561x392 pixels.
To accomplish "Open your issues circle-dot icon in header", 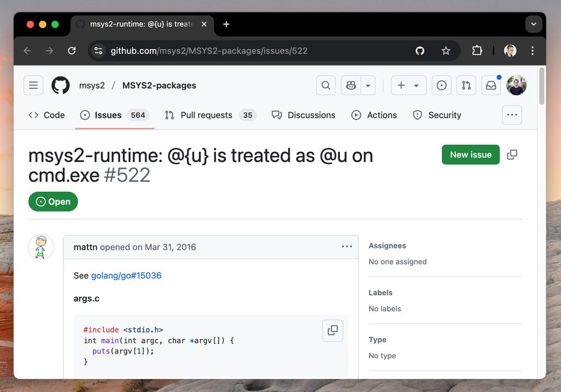I will (442, 85).
